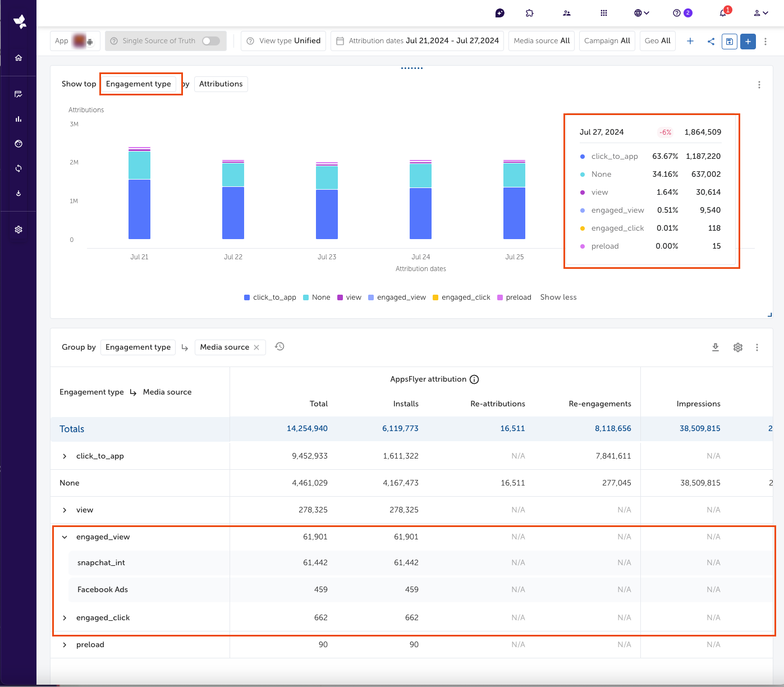This screenshot has width=784, height=687.
Task: Toggle Single Source of Truth switch
Action: (x=211, y=41)
